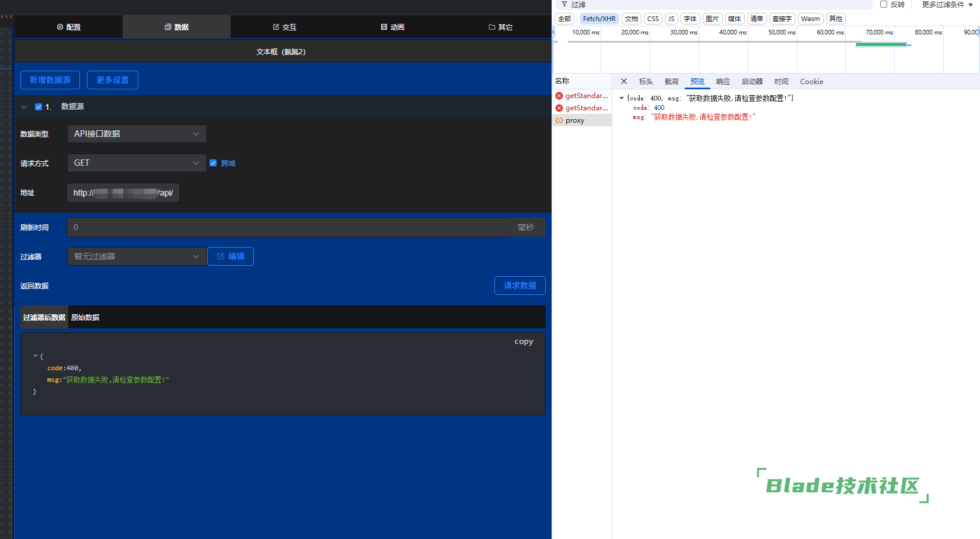Click the 新增数据源 button
This screenshot has height=539, width=980.
[x=50, y=80]
